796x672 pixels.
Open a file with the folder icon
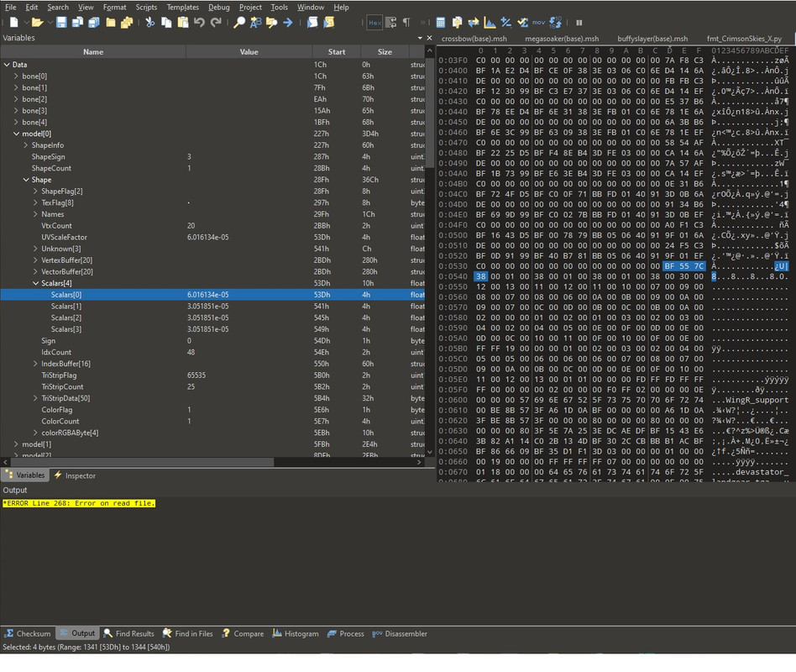tap(37, 23)
